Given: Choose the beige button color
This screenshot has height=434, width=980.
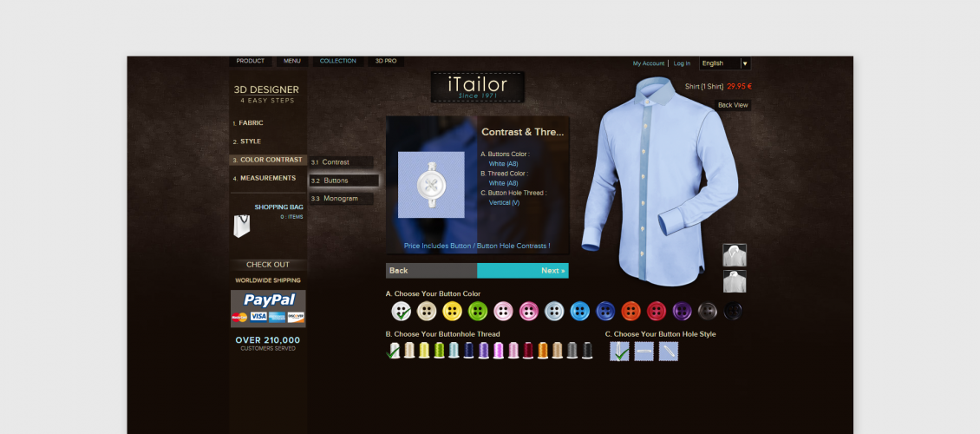Looking at the screenshot, I should click(x=427, y=311).
